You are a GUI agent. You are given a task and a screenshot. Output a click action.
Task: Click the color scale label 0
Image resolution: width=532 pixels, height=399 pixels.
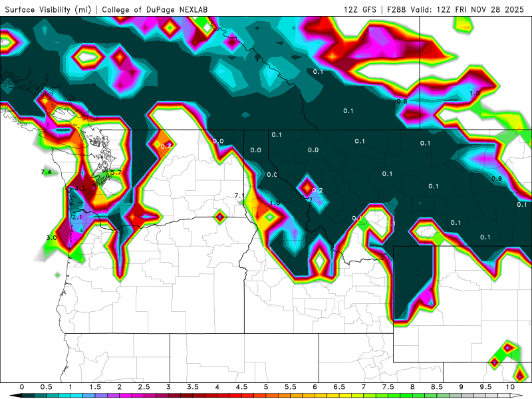pos(22,387)
